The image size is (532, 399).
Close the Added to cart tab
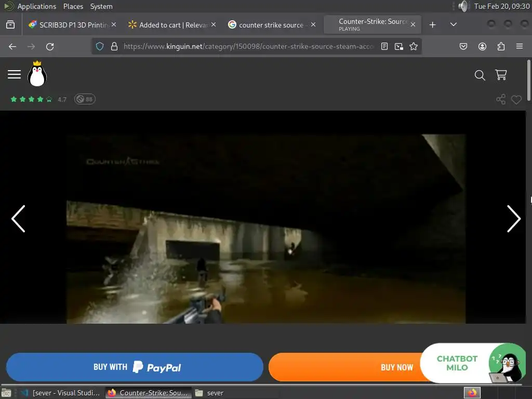click(x=214, y=24)
